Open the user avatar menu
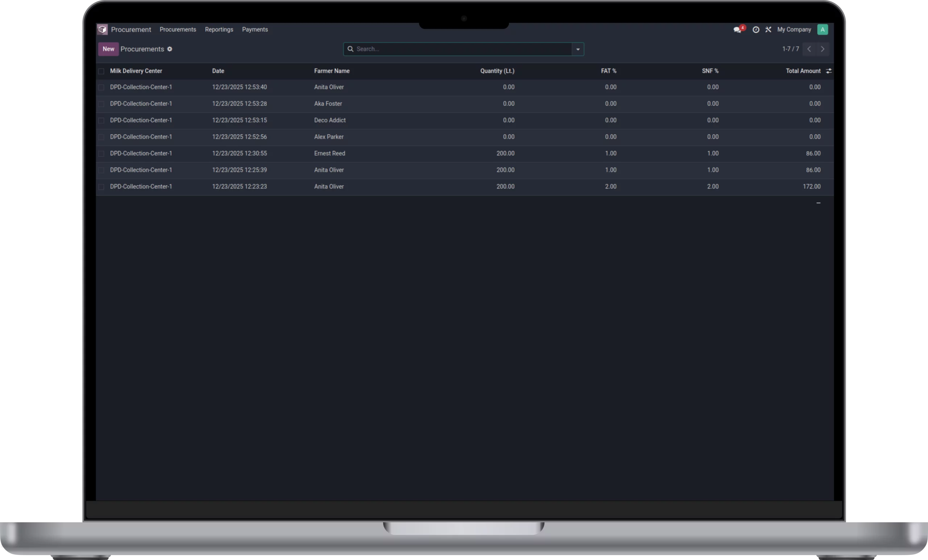 click(822, 29)
